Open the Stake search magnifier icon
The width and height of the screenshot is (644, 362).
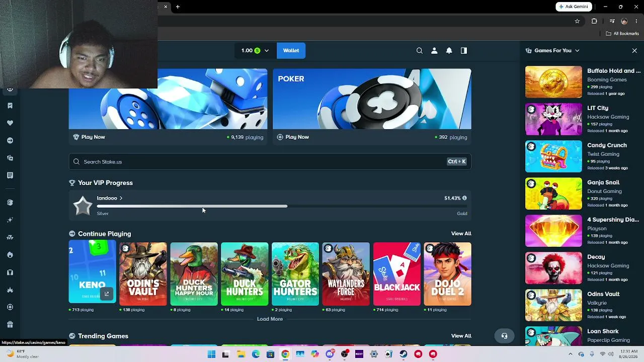pos(419,50)
